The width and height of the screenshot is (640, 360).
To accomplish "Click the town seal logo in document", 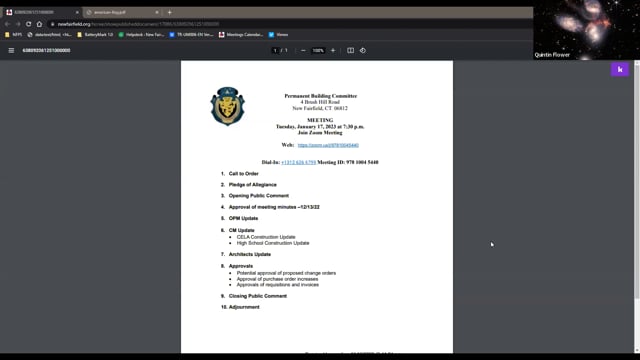I will click(227, 106).
